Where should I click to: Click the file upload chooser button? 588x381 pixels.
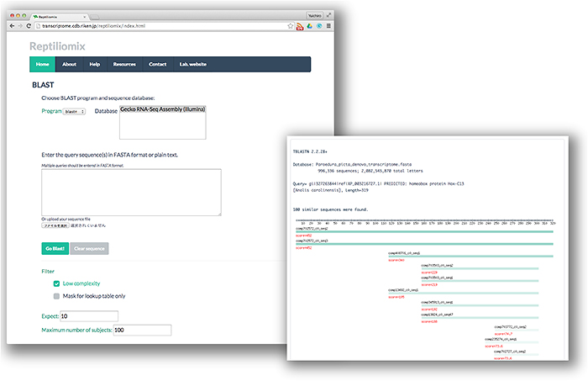tap(55, 226)
